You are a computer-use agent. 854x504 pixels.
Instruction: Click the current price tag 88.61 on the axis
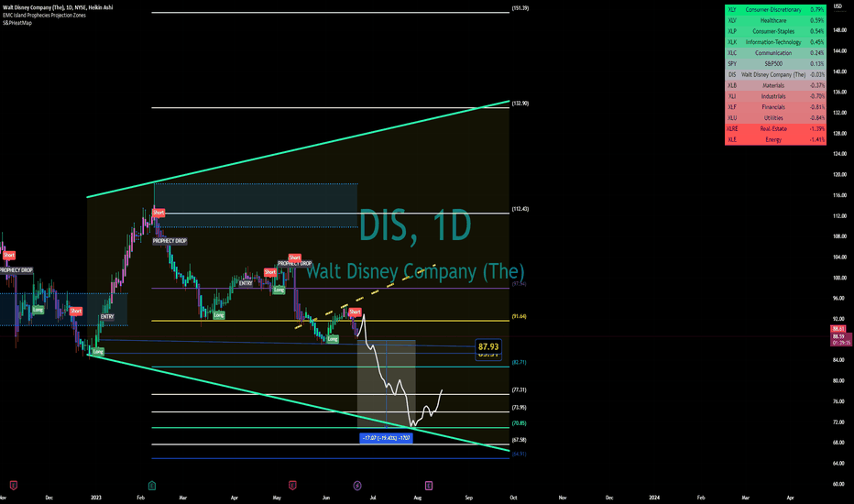pyautogui.click(x=838, y=329)
